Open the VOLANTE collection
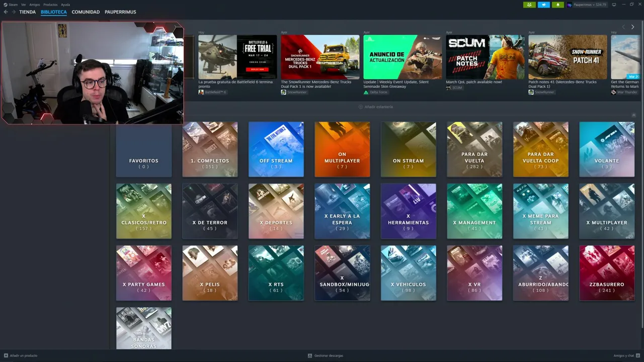644x362 pixels. (x=607, y=149)
